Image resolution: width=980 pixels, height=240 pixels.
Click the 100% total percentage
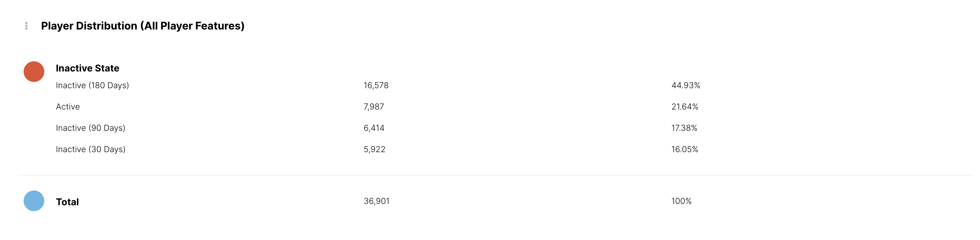(x=681, y=201)
